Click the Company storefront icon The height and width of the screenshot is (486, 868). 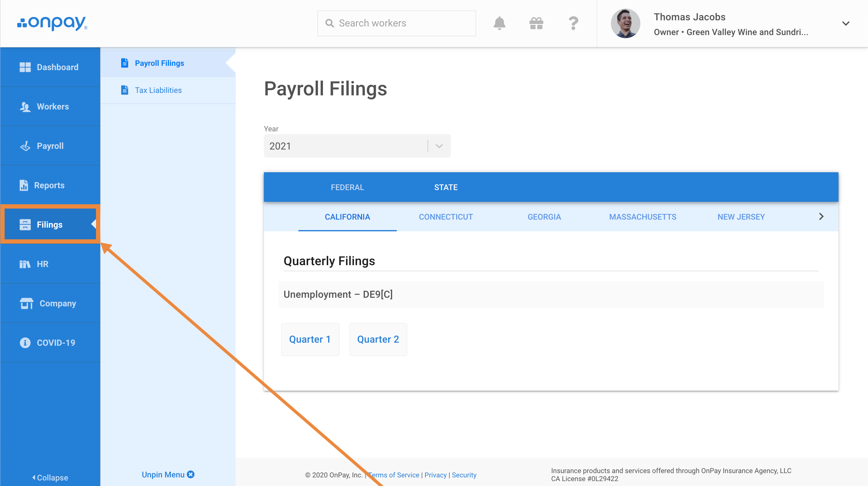pos(26,303)
